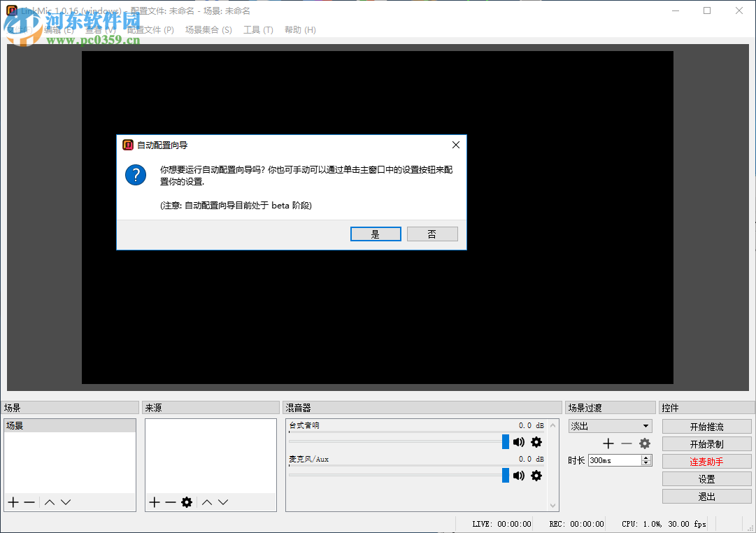Open the 工具 menu
Image resolution: width=756 pixels, height=533 pixels.
pyautogui.click(x=257, y=30)
